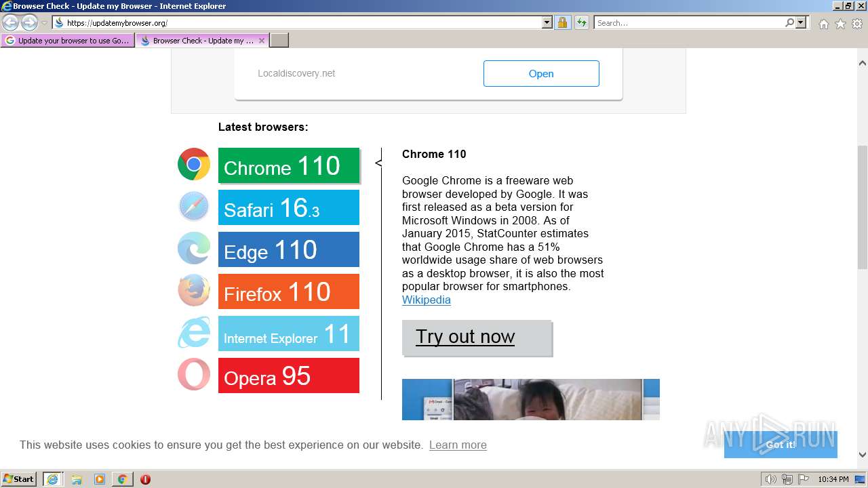
Task: Open the Wikipedia link
Action: pos(427,300)
